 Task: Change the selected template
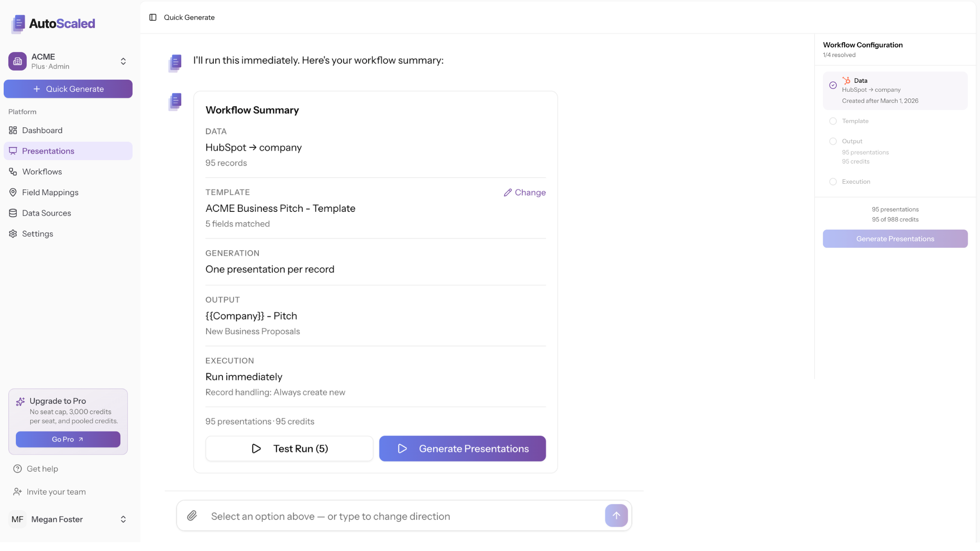coord(524,192)
